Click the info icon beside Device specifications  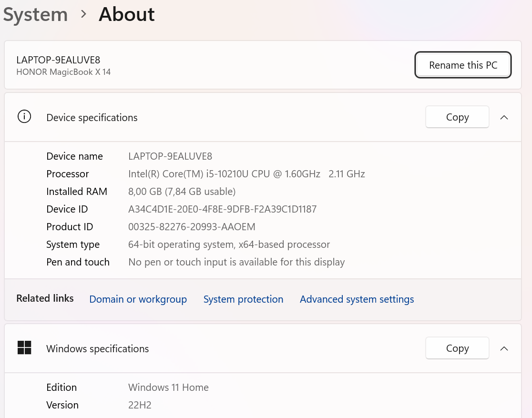(x=24, y=117)
